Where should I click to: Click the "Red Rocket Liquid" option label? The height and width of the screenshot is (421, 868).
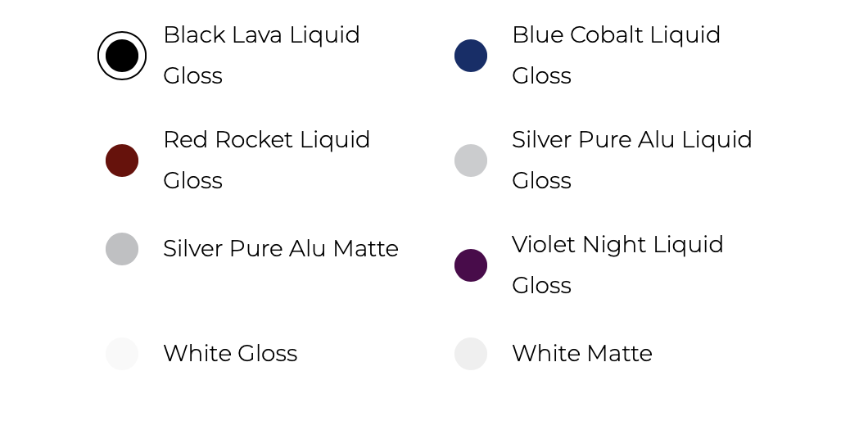coord(266,140)
